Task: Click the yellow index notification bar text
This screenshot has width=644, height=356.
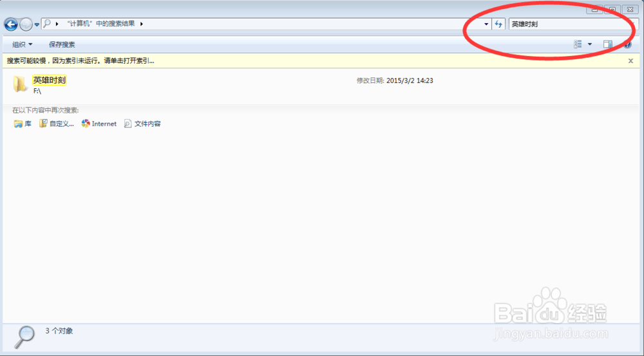Action: tap(80, 61)
